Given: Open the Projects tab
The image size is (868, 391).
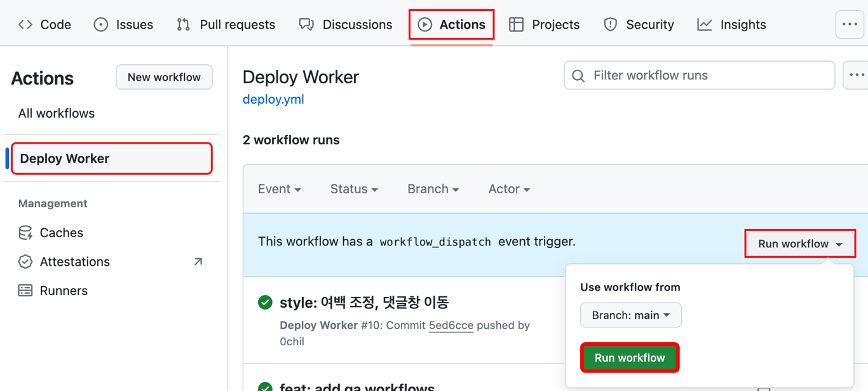Looking at the screenshot, I should click(x=545, y=24).
